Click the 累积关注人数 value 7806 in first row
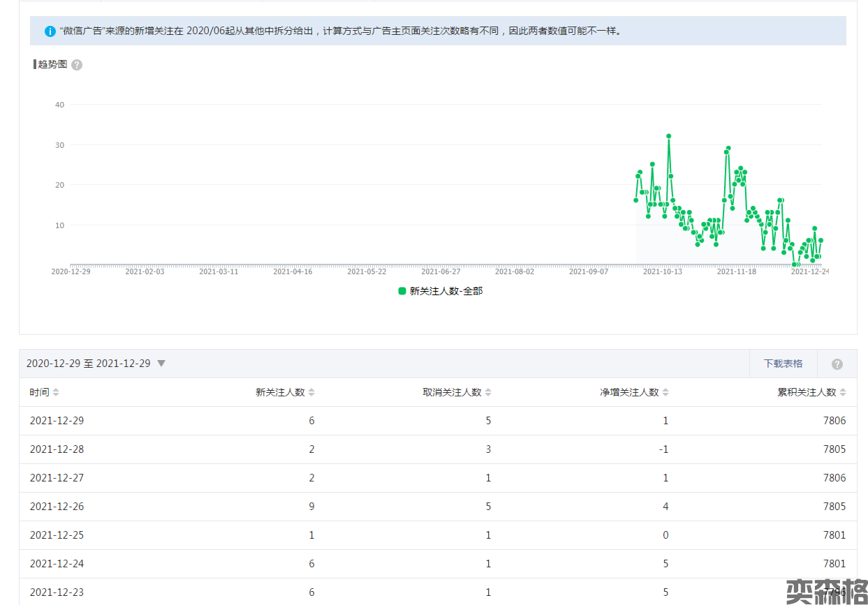The image size is (868, 605). (834, 421)
